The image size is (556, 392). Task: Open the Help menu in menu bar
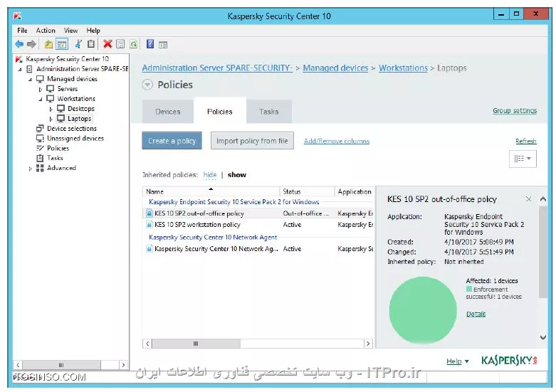[93, 31]
